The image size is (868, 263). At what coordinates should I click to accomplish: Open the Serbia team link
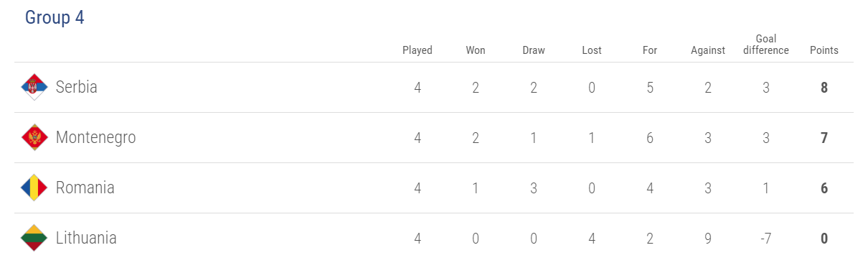76,87
